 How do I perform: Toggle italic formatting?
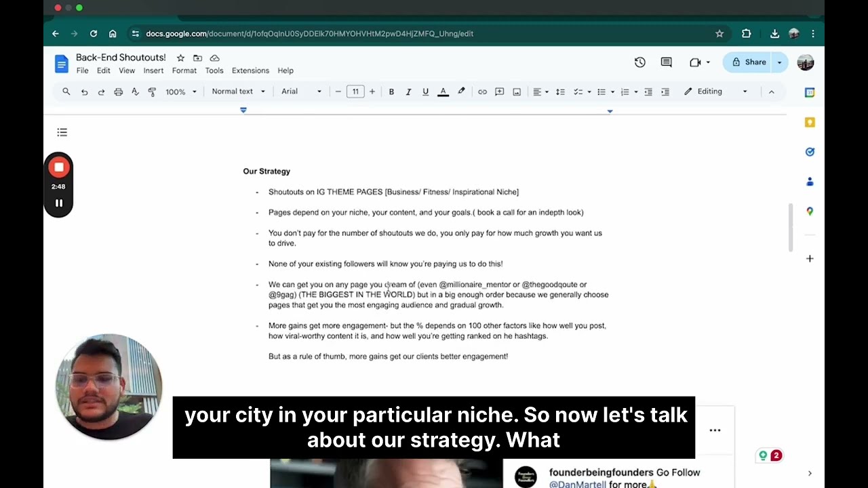click(x=408, y=91)
